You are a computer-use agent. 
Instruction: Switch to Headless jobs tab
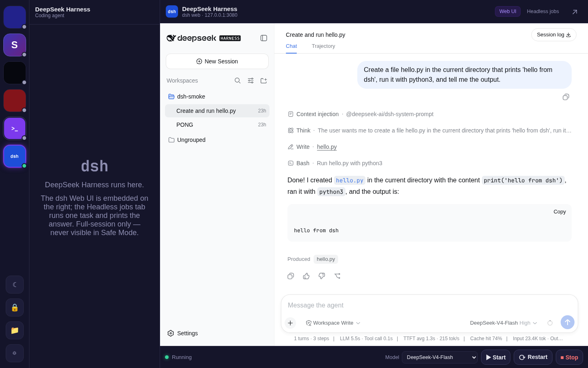click(x=543, y=11)
